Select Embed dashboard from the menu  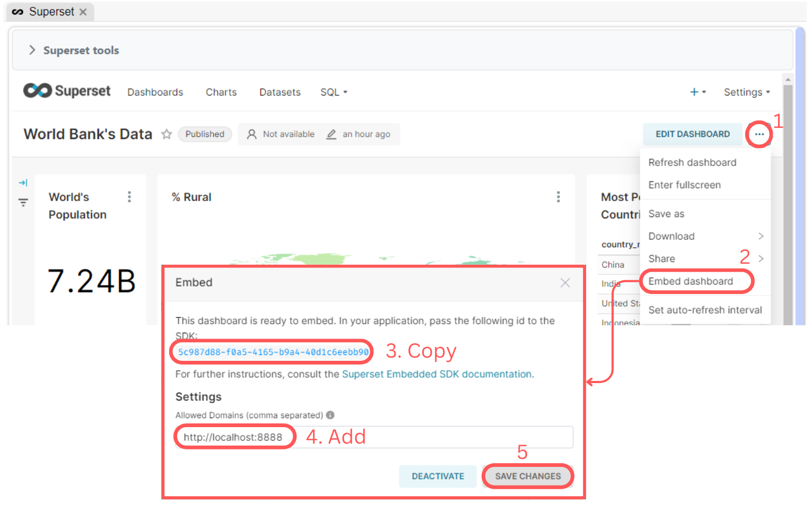(x=691, y=281)
